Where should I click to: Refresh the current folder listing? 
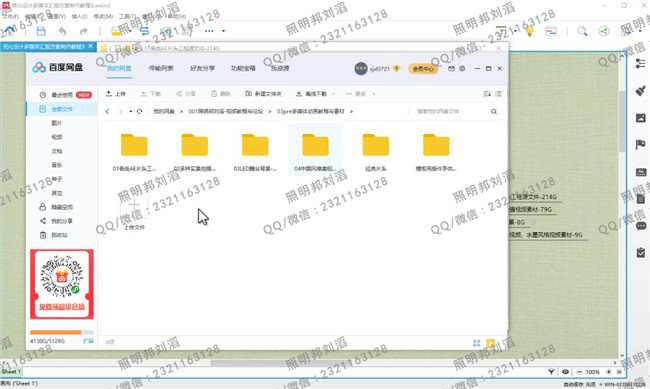(x=140, y=111)
